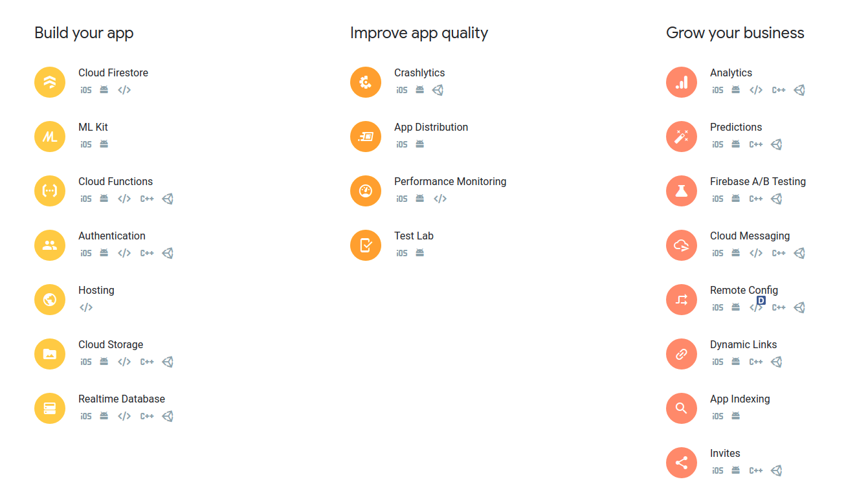Viewport: 868px width, 497px height.
Task: Select the Authentication people icon
Action: click(x=50, y=245)
